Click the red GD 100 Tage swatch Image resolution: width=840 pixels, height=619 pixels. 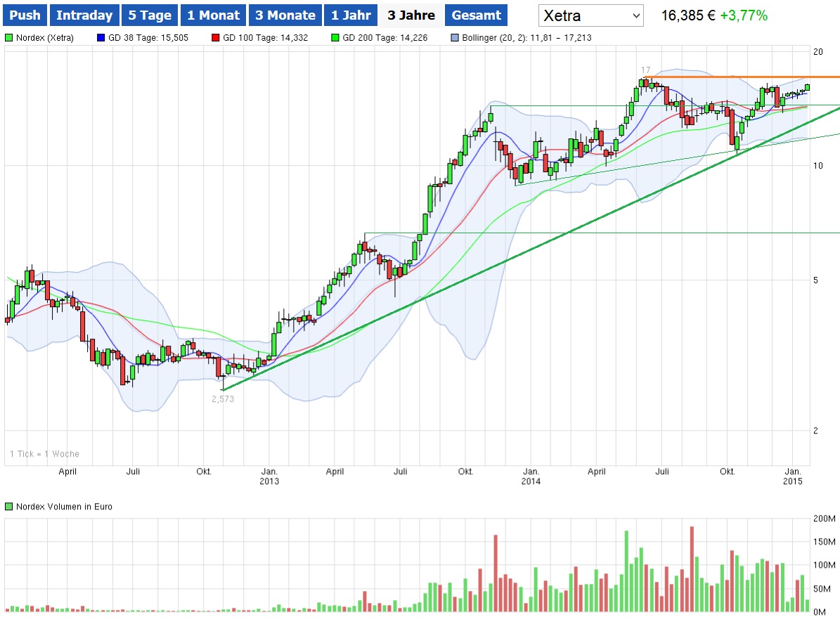tap(216, 38)
